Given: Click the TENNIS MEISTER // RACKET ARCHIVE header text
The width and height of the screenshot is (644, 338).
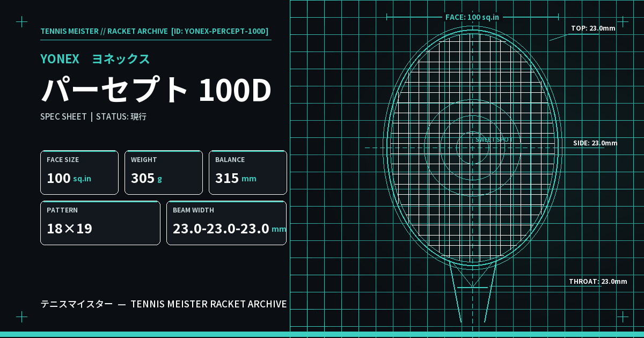Looking at the screenshot, I should click(155, 31).
